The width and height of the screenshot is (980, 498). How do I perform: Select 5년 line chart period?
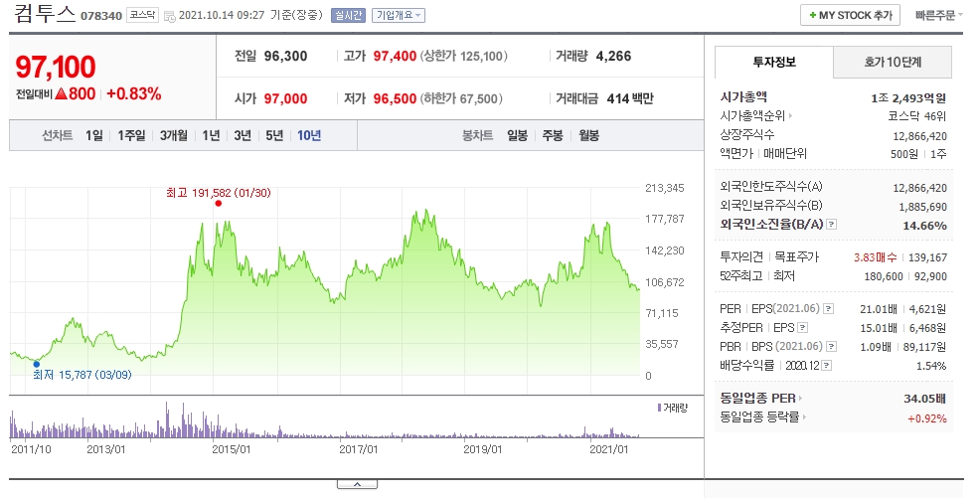[274, 135]
